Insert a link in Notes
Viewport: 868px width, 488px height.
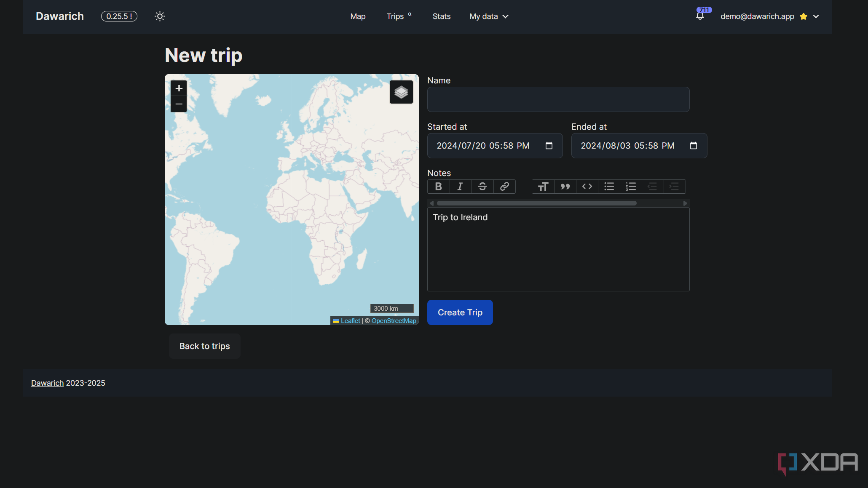(x=504, y=187)
